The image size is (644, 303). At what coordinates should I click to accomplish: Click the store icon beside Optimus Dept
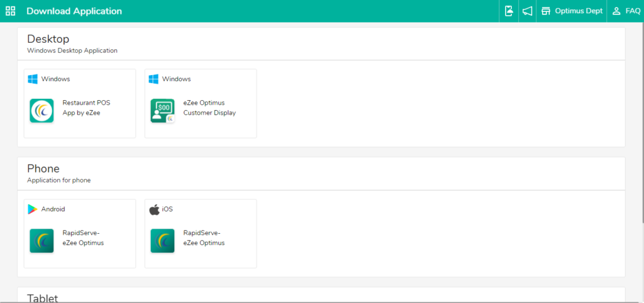[545, 11]
